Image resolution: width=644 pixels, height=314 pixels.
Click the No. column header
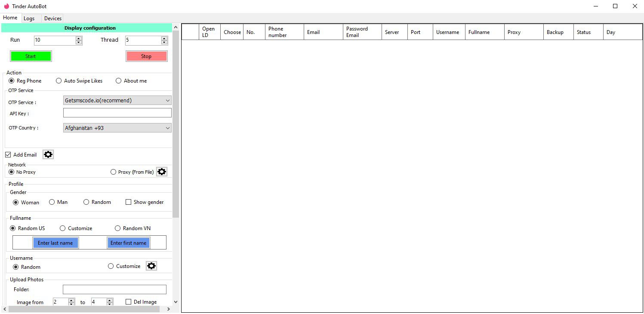[254, 32]
